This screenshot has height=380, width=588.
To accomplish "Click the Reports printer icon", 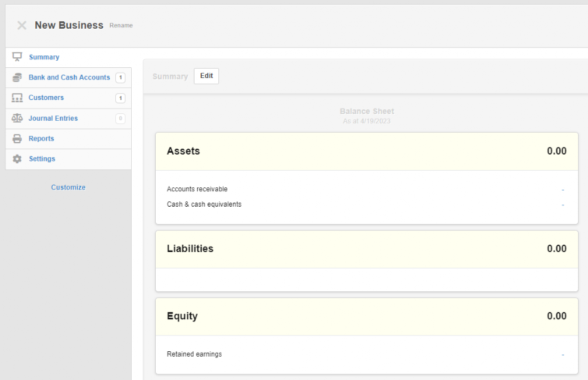I will (x=17, y=139).
